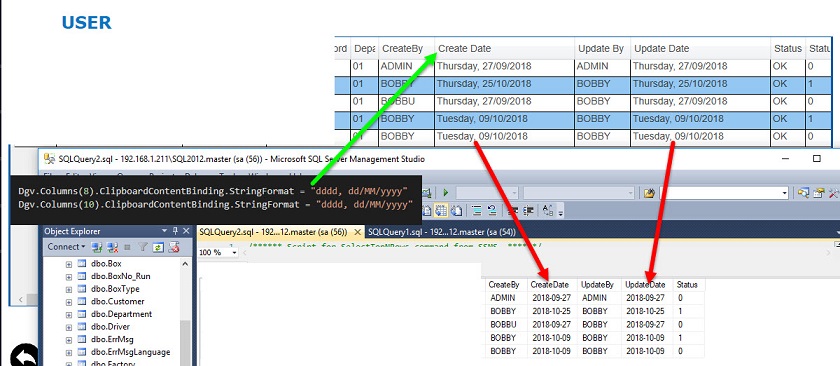Click the Increase Indent icon

[528, 211]
